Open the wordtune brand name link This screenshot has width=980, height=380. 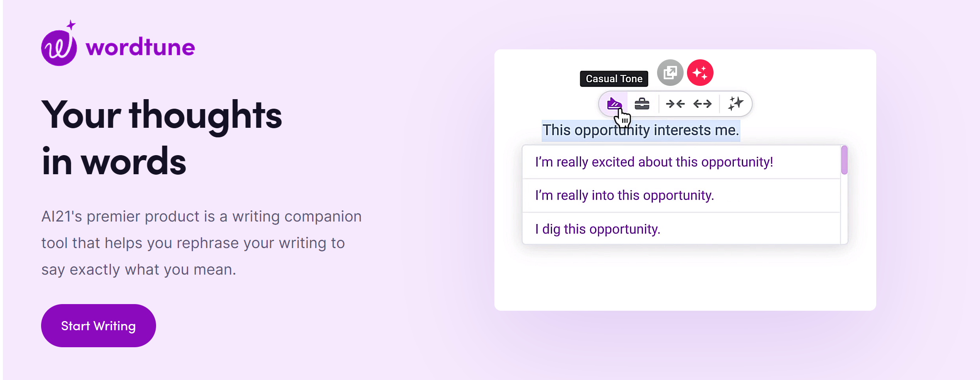pos(140,47)
